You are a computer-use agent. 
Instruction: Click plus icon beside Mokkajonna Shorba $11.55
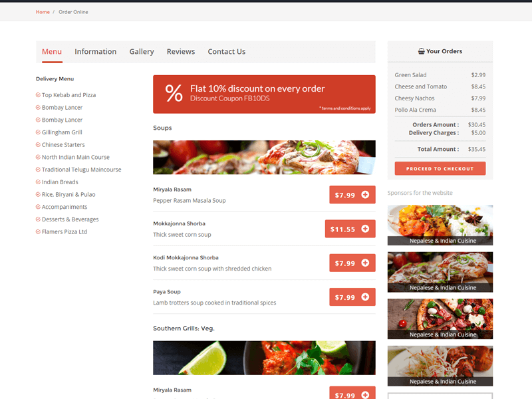tap(365, 229)
